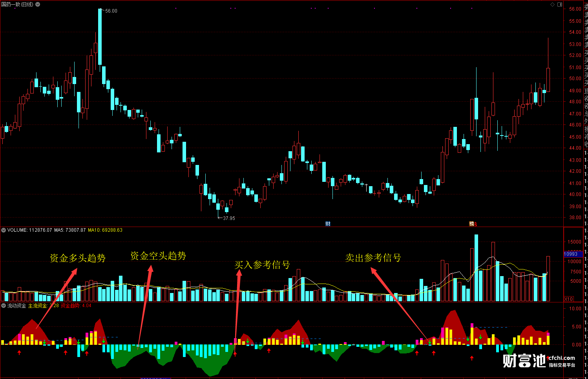Click the diamond icon at chart top-right
588x379 pixels.
(553, 4)
